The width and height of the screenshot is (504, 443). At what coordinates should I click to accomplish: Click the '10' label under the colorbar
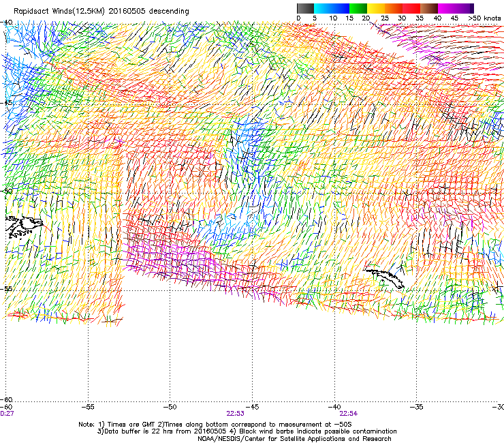click(x=333, y=18)
